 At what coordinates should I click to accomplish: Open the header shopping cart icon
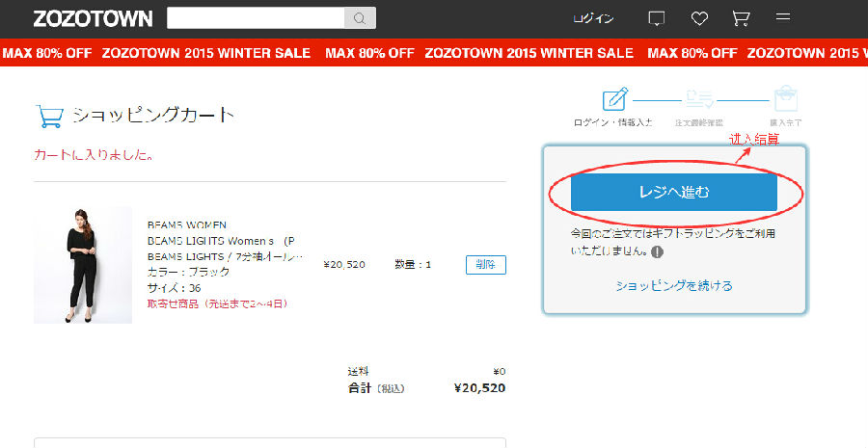click(x=741, y=18)
